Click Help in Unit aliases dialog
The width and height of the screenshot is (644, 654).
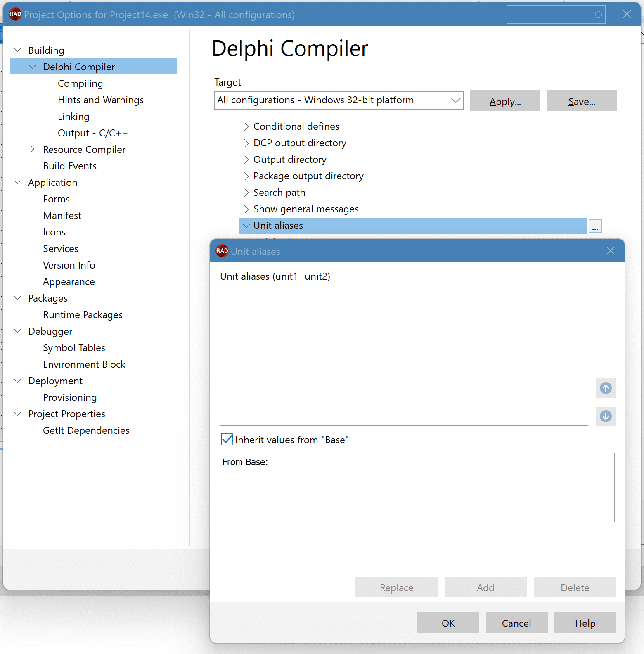coord(585,623)
